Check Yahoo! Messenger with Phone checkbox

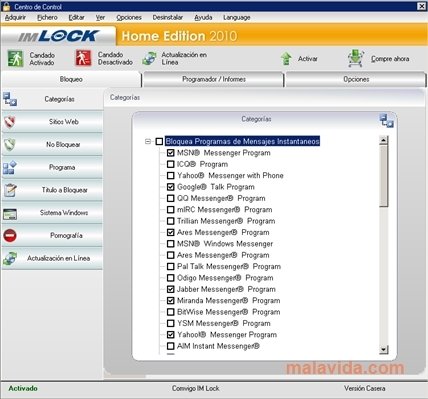[x=171, y=176]
